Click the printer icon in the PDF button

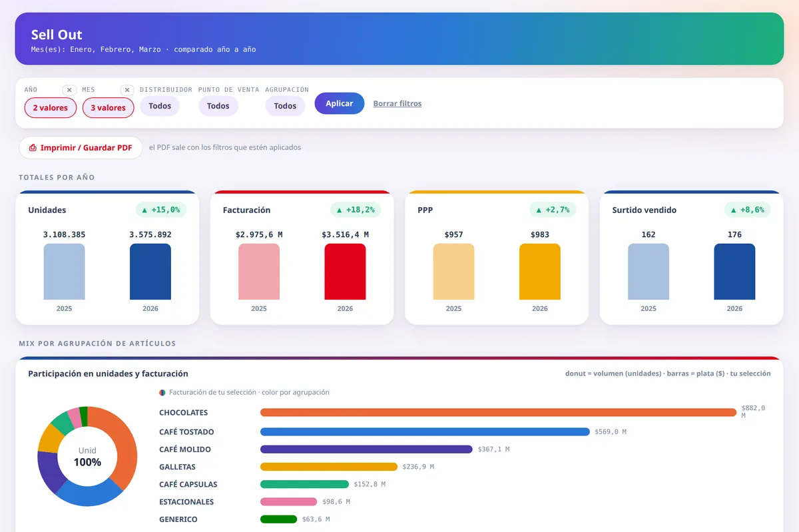(x=33, y=148)
